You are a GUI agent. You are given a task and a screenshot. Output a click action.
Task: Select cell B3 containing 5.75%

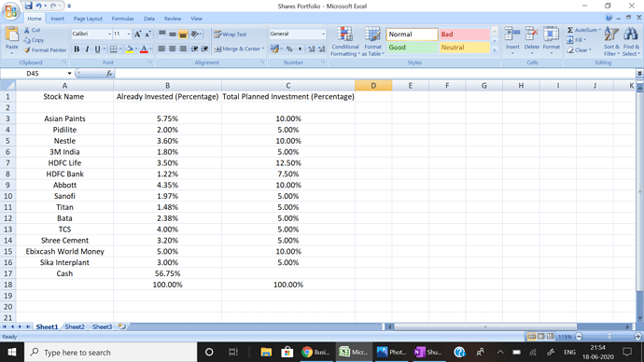pos(167,118)
